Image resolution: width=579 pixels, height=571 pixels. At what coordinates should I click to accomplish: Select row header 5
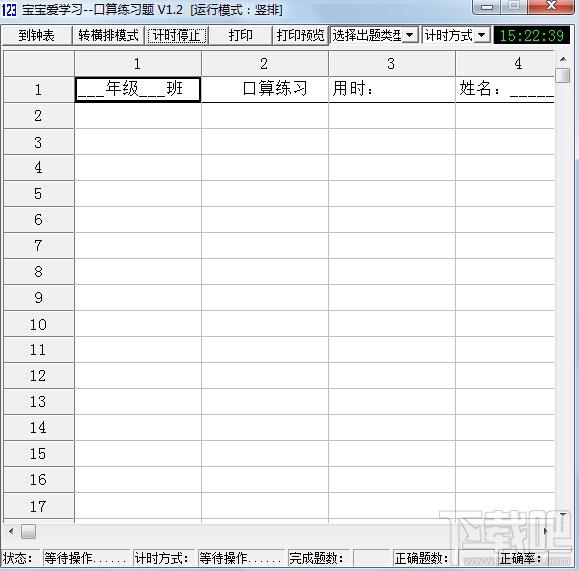[38, 194]
